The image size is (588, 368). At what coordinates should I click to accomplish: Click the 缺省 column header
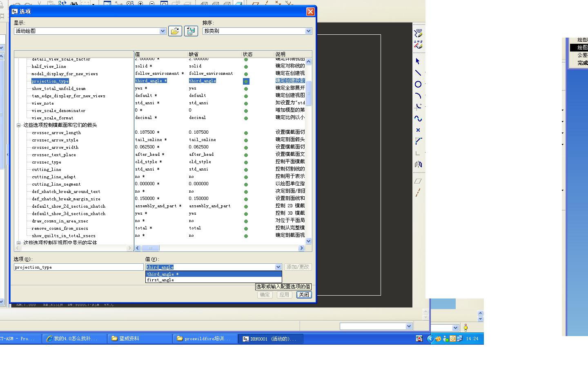pyautogui.click(x=215, y=54)
